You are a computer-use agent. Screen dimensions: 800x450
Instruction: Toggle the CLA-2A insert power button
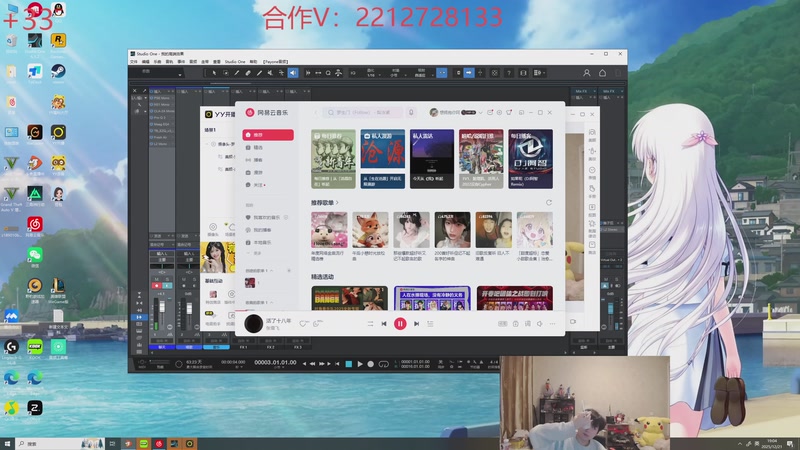(152, 111)
